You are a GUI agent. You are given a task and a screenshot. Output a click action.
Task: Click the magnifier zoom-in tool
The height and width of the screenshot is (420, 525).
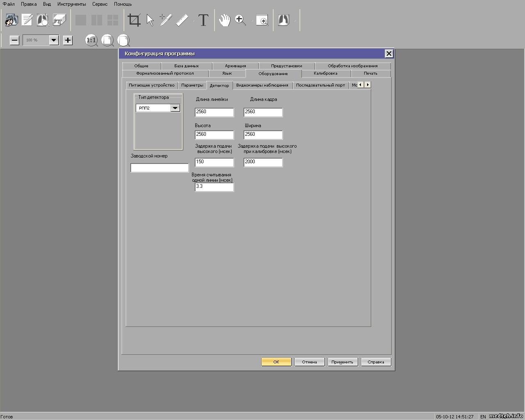(x=240, y=20)
